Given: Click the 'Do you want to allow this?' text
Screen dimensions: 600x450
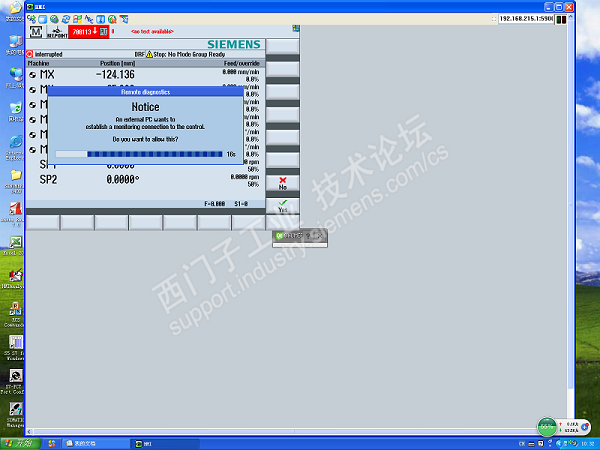Looking at the screenshot, I should [x=145, y=139].
